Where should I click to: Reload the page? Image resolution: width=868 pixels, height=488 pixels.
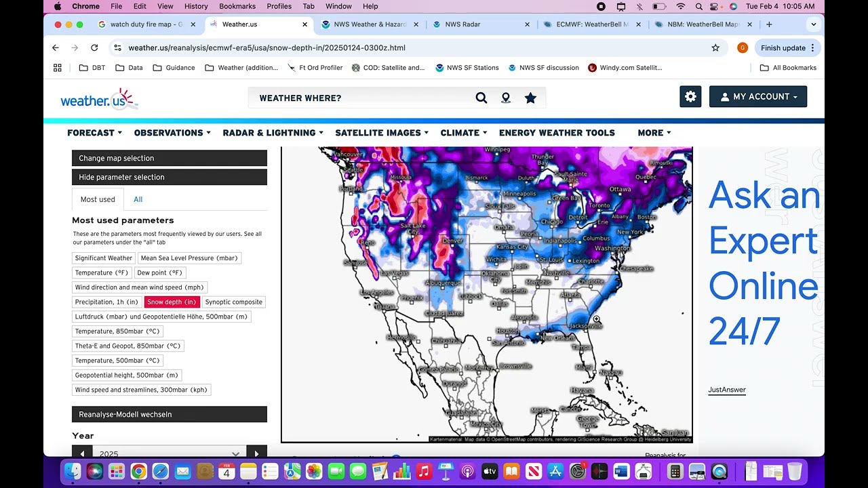click(94, 48)
